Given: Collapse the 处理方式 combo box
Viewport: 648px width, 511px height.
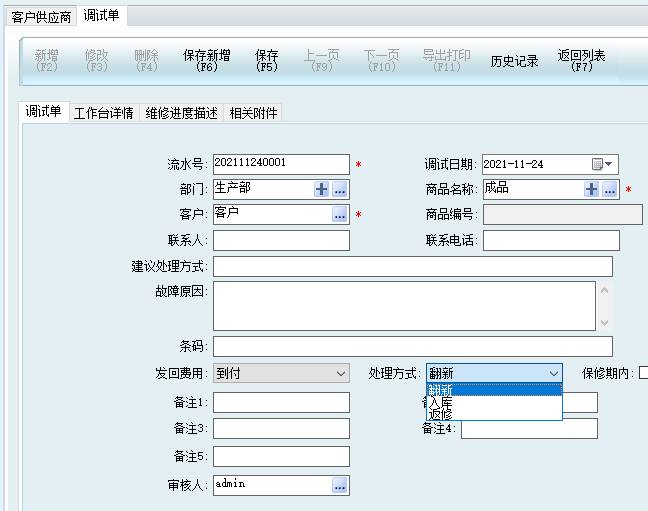Looking at the screenshot, I should (553, 373).
